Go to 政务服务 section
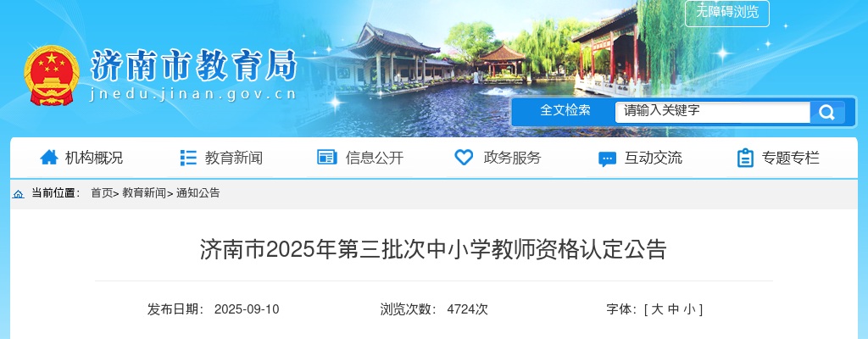 click(x=512, y=158)
